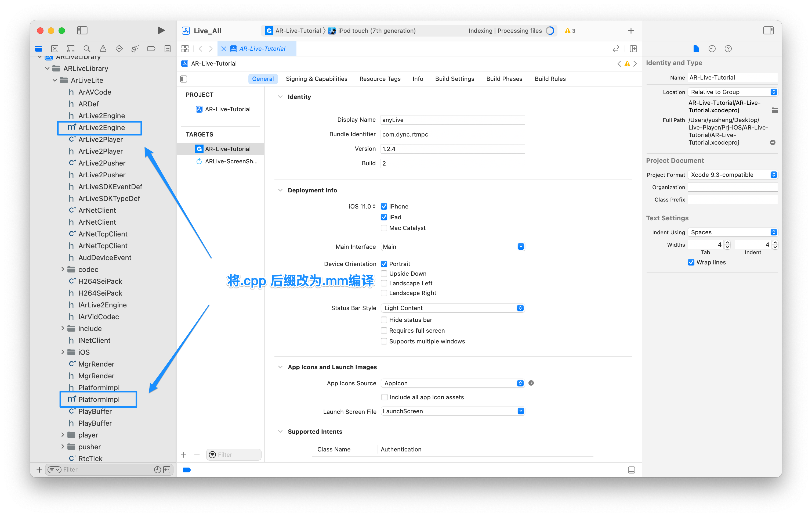Screen dimensions: 812x517
Task: Click the warnings count indicator
Action: pos(570,31)
